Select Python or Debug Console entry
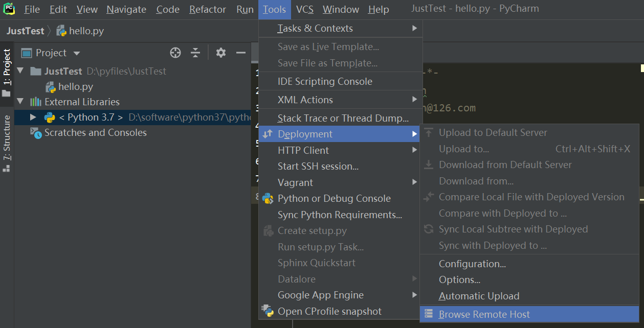This screenshot has height=328, width=644. (341, 198)
